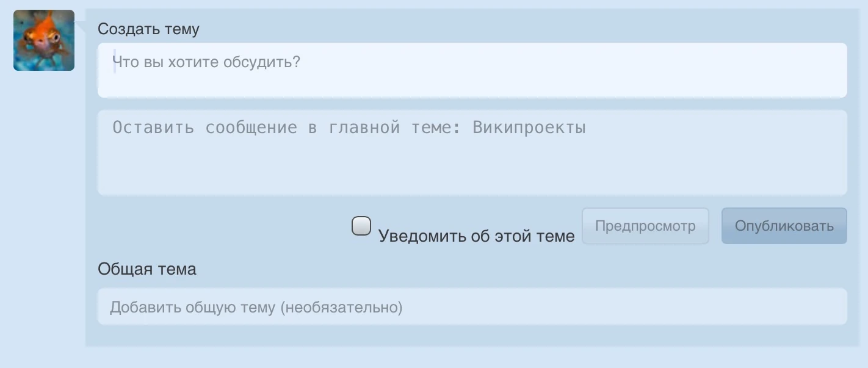The width and height of the screenshot is (868, 368).
Task: Click the goldfish user avatar
Action: point(44,40)
